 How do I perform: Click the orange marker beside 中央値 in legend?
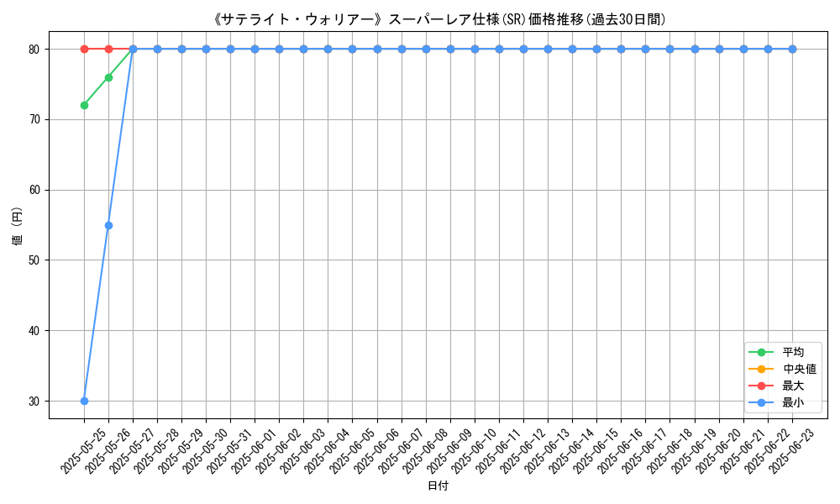761,369
